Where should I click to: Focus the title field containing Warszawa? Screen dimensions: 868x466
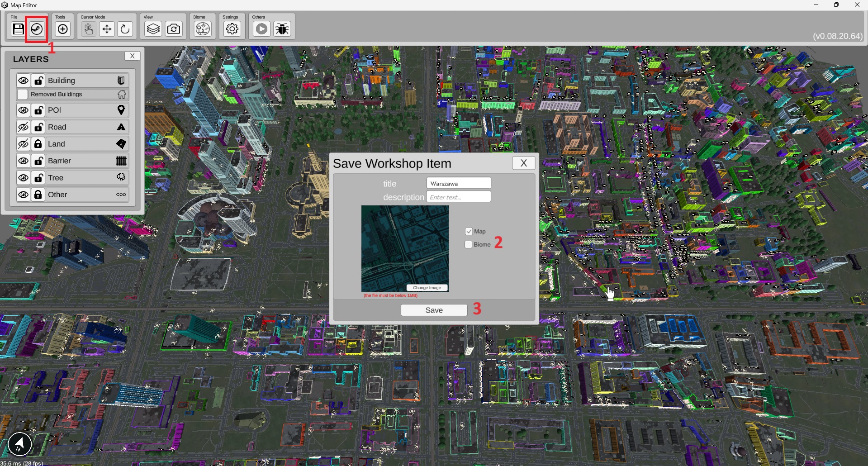pyautogui.click(x=459, y=183)
